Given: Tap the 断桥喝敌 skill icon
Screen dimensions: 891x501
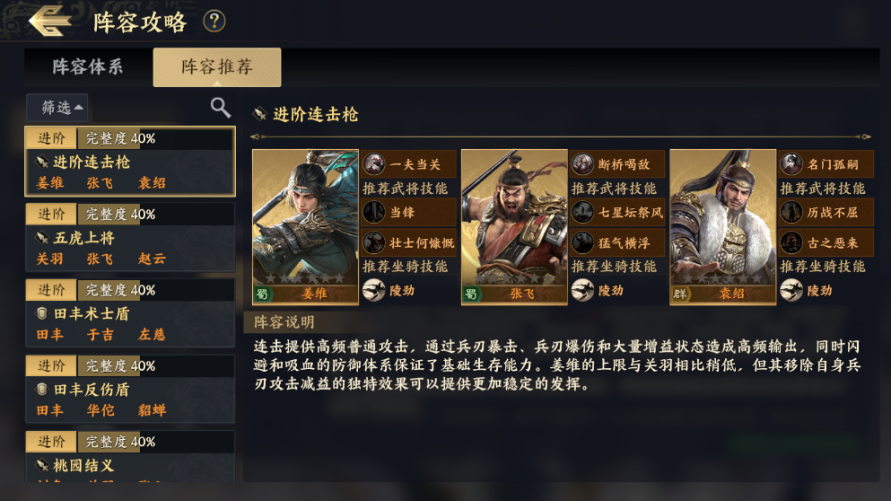Looking at the screenshot, I should pyautogui.click(x=583, y=164).
